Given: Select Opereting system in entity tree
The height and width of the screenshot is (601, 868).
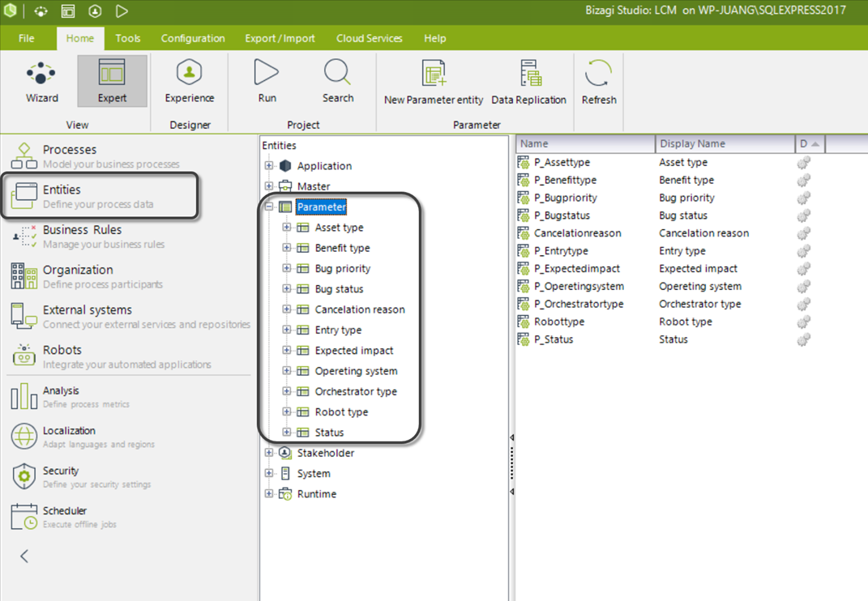Looking at the screenshot, I should coord(356,371).
